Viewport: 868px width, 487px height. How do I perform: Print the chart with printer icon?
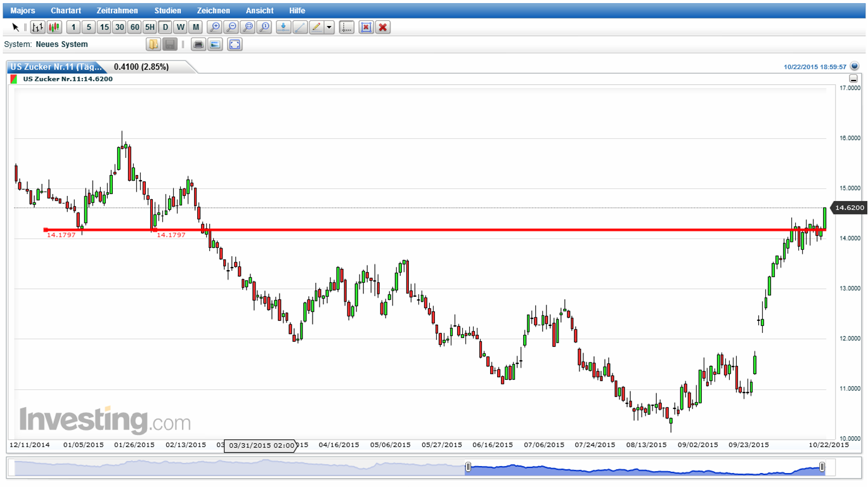(x=199, y=44)
